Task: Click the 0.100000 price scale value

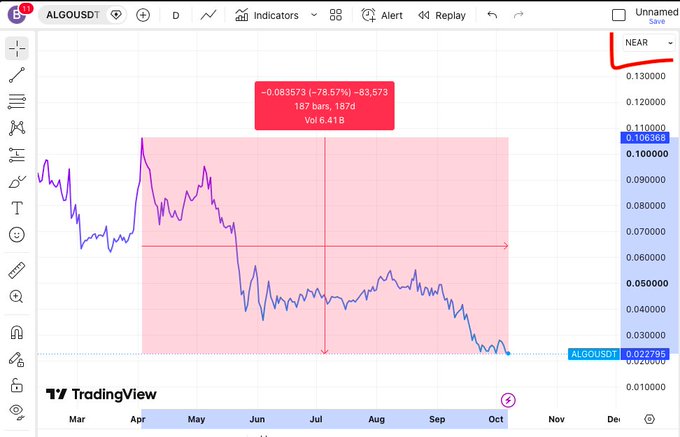Action: point(647,154)
